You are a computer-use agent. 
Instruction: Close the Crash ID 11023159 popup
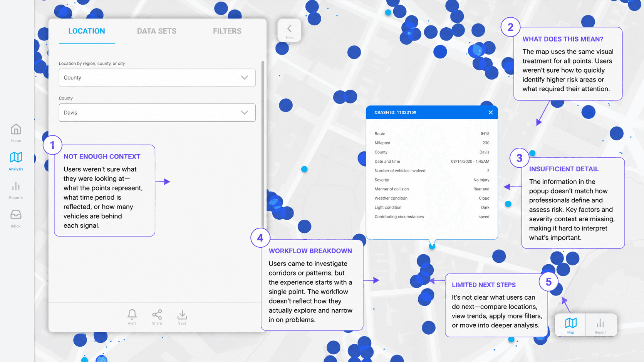point(491,112)
